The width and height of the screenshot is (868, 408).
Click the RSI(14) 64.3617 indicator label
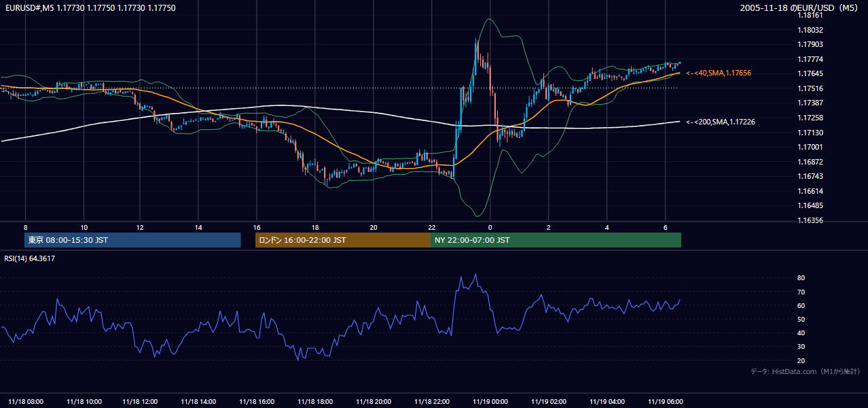[x=30, y=258]
